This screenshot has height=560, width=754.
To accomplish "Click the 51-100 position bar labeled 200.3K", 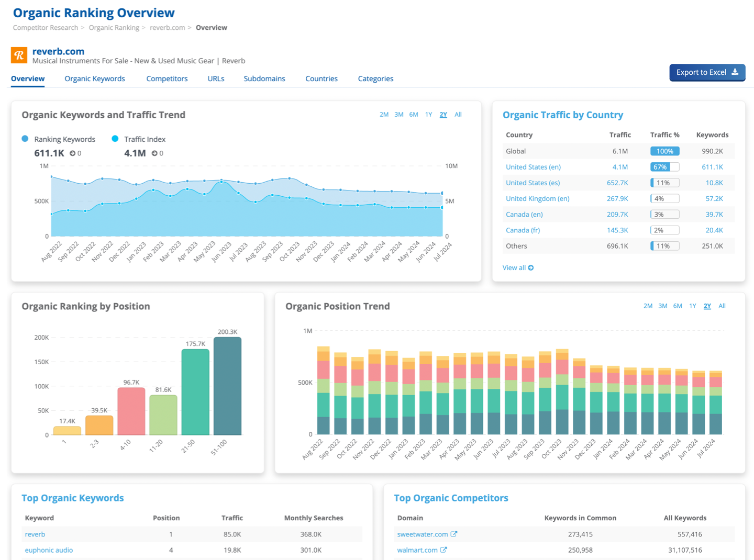I will tap(227, 386).
